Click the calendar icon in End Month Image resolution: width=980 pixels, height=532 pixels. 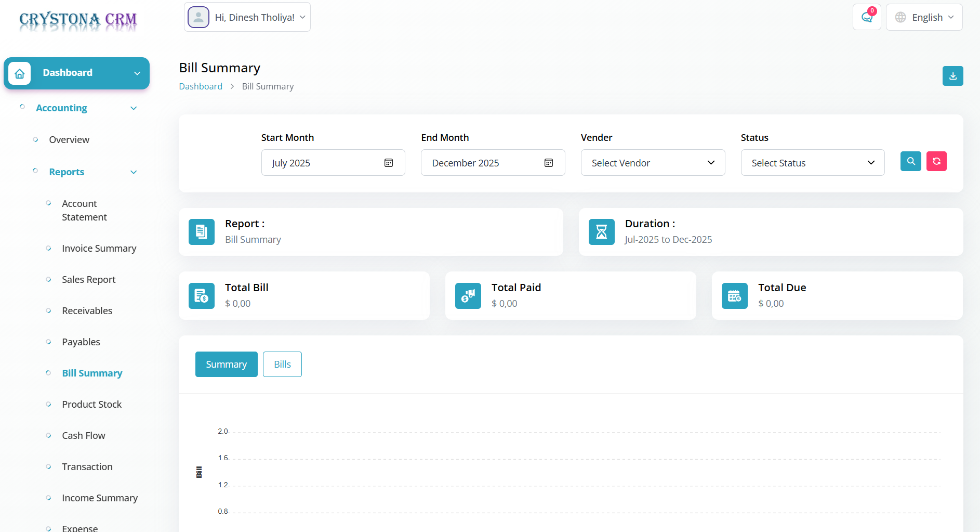[548, 163]
